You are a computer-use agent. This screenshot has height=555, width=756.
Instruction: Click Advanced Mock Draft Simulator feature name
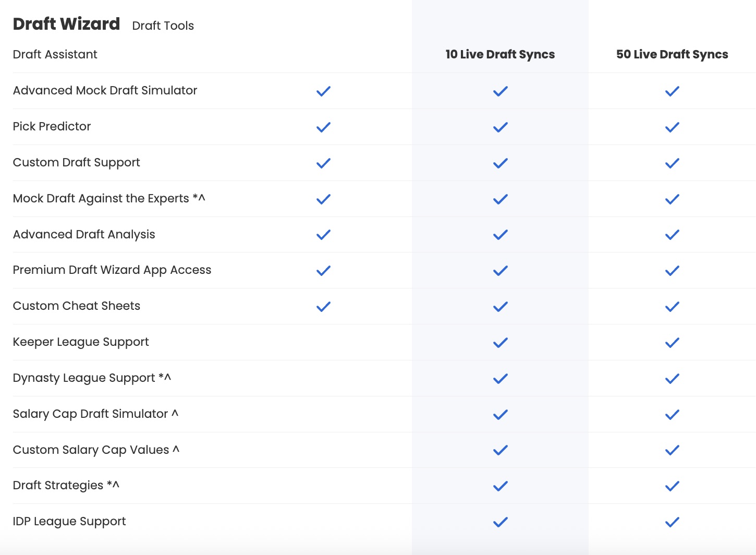(105, 90)
